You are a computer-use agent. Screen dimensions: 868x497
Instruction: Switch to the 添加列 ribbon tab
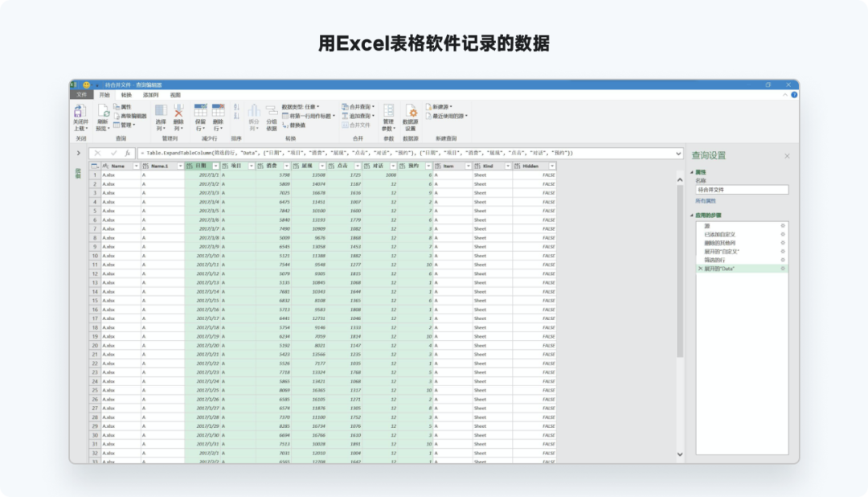pyautogui.click(x=150, y=95)
